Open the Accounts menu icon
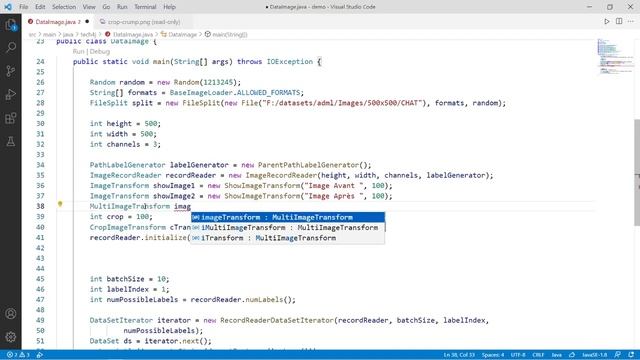This screenshot has height=360, width=640. (x=11, y=313)
